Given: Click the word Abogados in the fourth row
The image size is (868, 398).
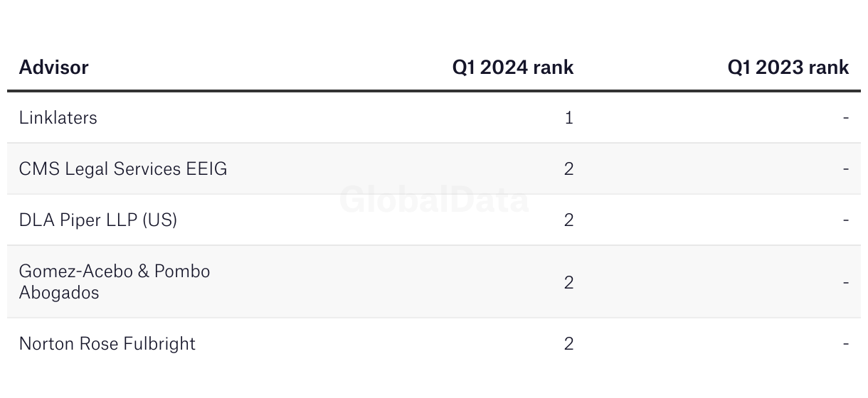Looking at the screenshot, I should coord(59,293).
